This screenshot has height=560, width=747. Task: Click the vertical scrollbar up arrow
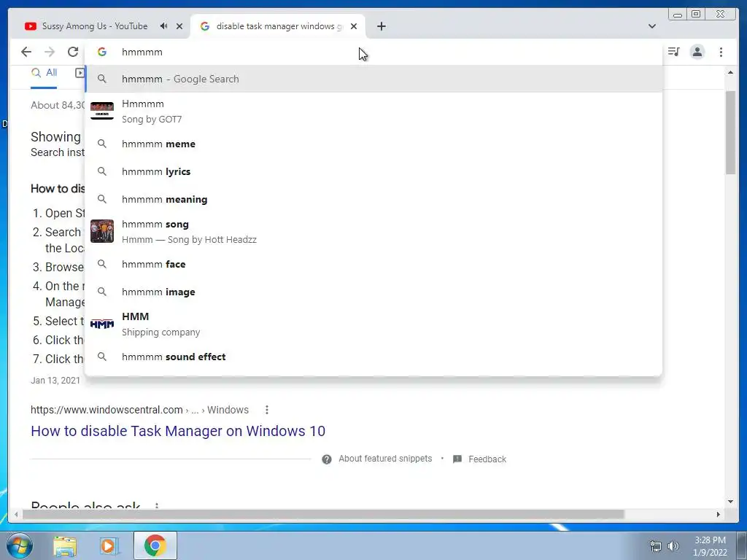(x=730, y=72)
